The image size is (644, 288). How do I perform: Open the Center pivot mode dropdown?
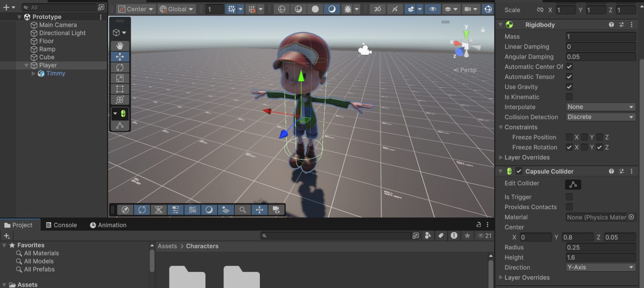(135, 9)
